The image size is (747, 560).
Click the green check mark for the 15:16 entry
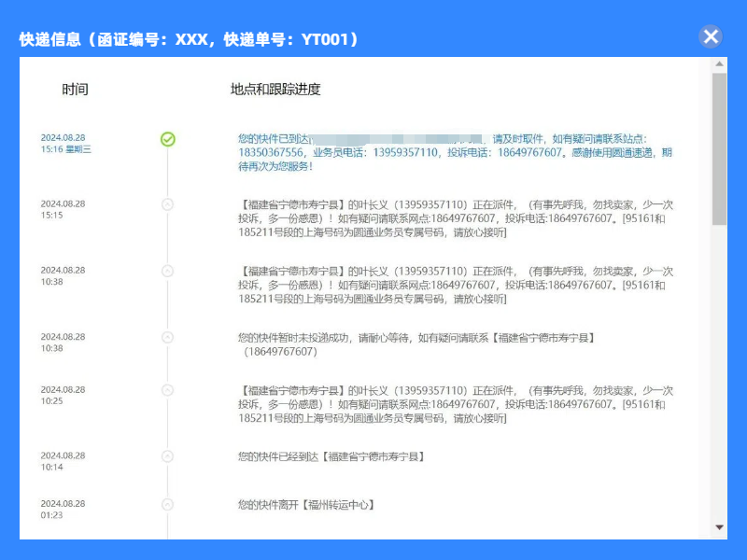click(168, 139)
